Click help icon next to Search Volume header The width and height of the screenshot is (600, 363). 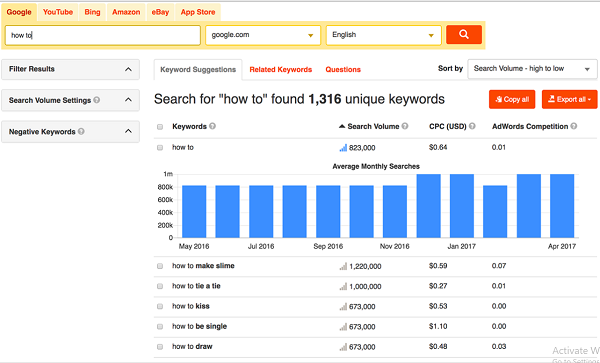(x=405, y=126)
